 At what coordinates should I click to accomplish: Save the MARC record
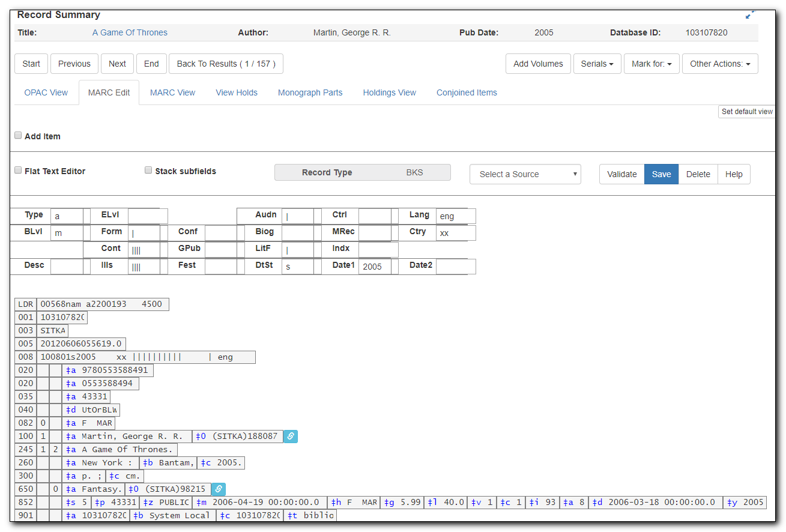[x=661, y=174]
